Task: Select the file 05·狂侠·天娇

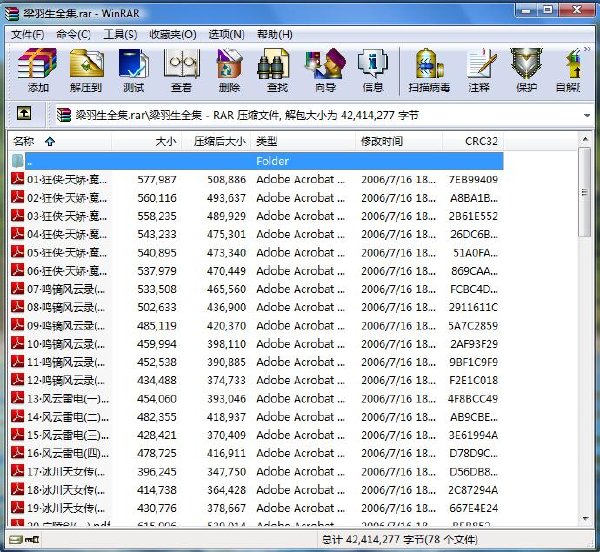Action: [x=67, y=252]
